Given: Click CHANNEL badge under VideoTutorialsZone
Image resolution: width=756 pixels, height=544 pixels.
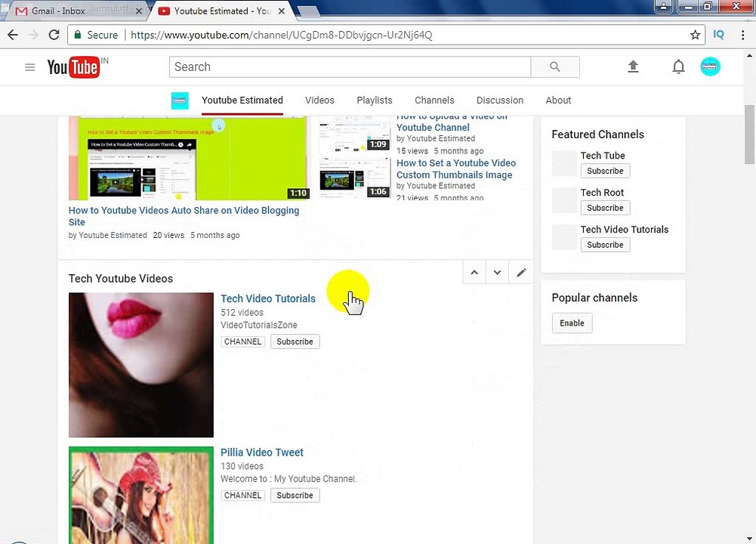Looking at the screenshot, I should point(242,342).
